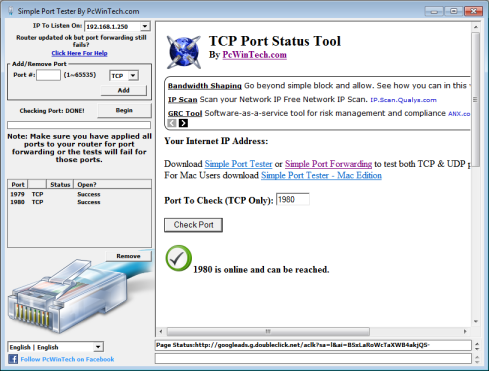489x371 pixels.
Task: Click the horizontal scrollbar thumb
Action: coord(268,331)
